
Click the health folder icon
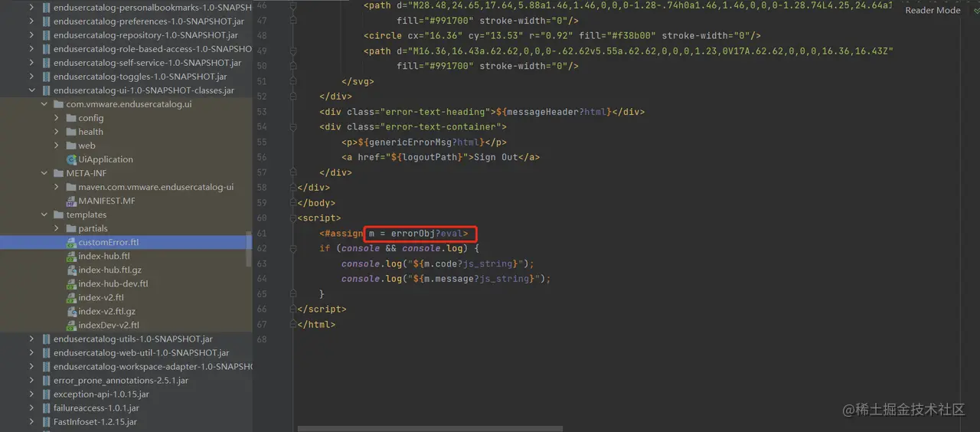click(x=71, y=132)
